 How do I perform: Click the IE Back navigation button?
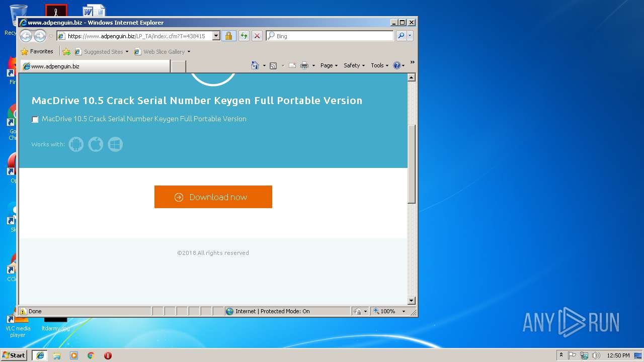tap(26, 36)
